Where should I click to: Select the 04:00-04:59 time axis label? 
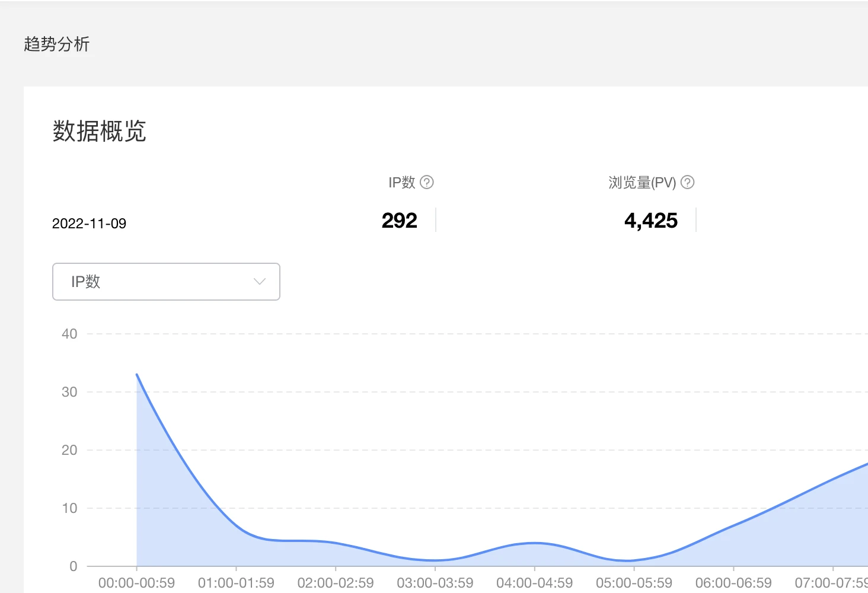pos(535,583)
